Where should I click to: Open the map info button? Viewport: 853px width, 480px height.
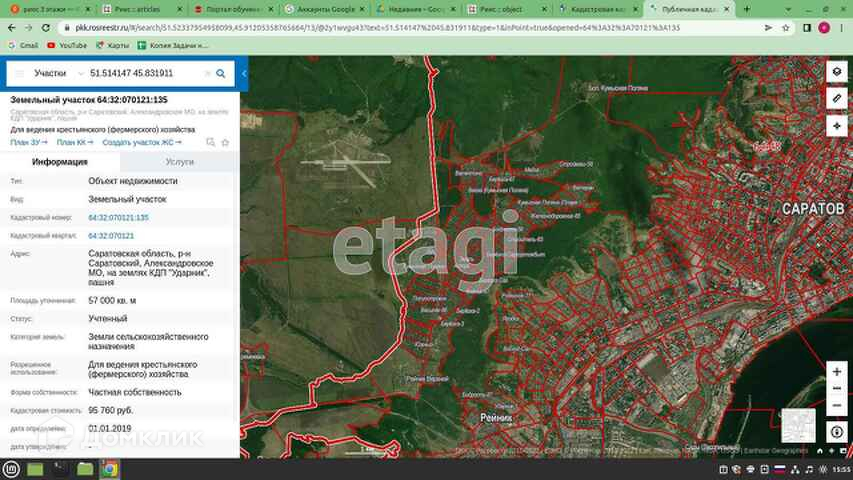point(837,432)
